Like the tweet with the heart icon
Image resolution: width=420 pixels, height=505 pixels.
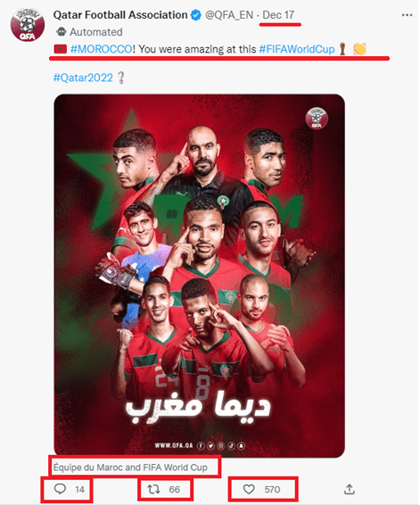point(249,489)
